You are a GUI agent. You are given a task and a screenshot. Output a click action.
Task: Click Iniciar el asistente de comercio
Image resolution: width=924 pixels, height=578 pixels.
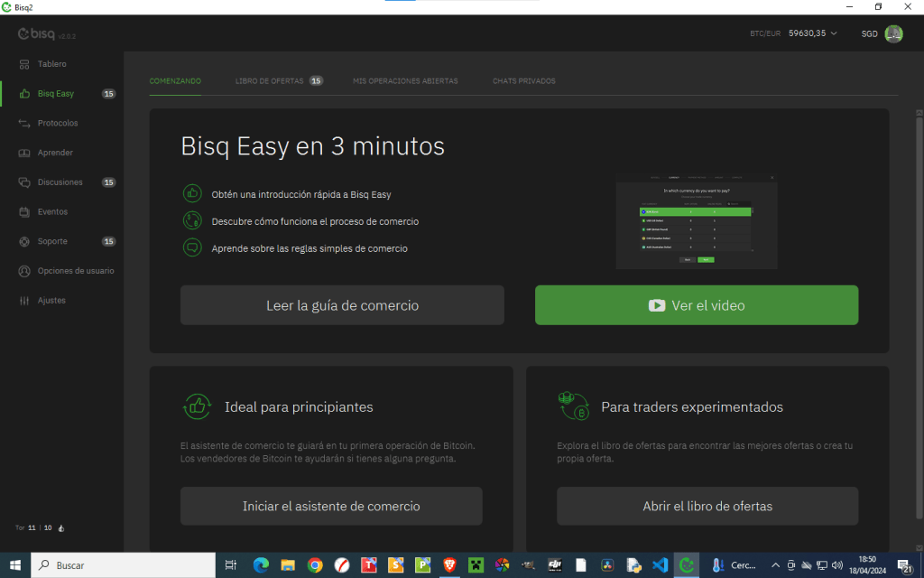pos(331,506)
